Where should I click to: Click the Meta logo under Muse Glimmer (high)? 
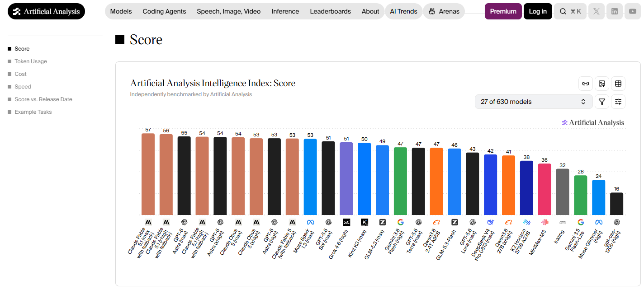click(599, 222)
